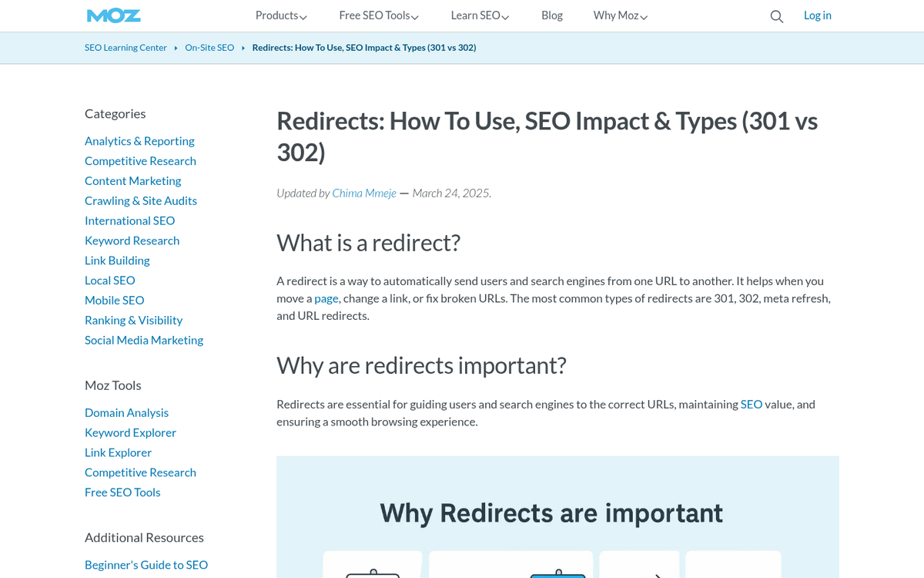Go to the Blog page
Viewport: 924px width, 578px height.
click(551, 15)
